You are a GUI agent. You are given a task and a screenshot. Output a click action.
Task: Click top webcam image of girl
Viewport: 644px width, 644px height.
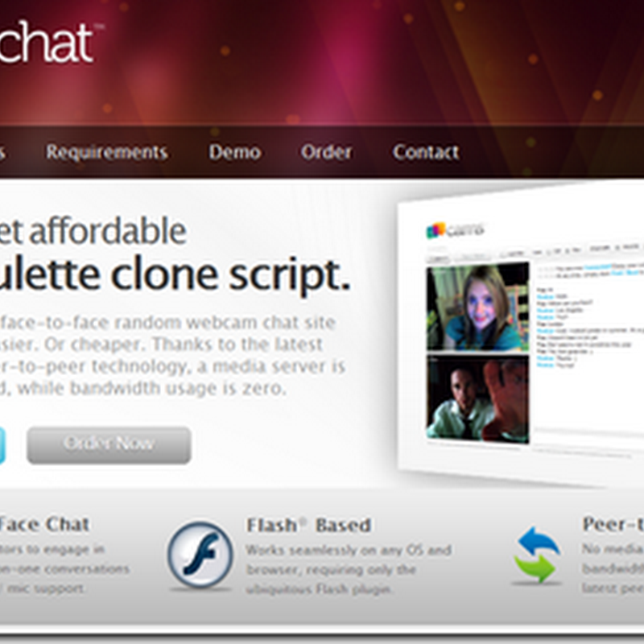477,308
